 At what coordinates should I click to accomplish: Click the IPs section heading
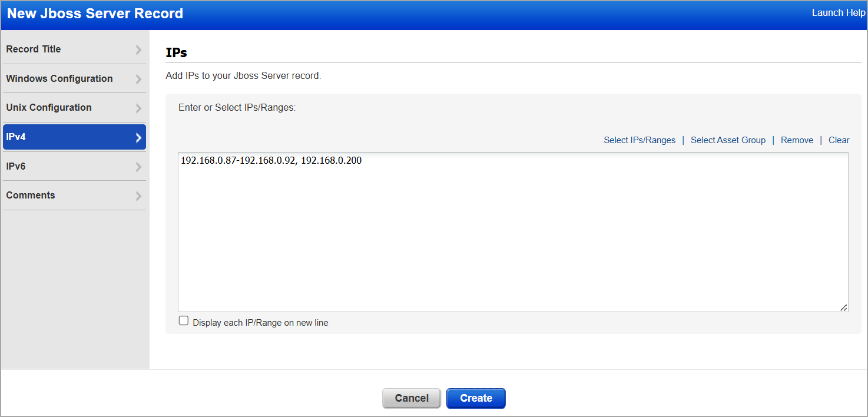[177, 52]
